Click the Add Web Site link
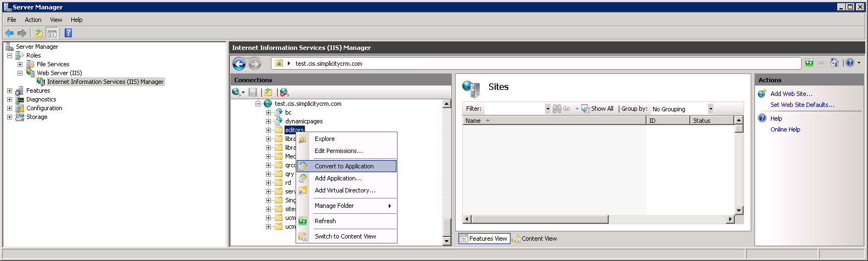 click(791, 94)
